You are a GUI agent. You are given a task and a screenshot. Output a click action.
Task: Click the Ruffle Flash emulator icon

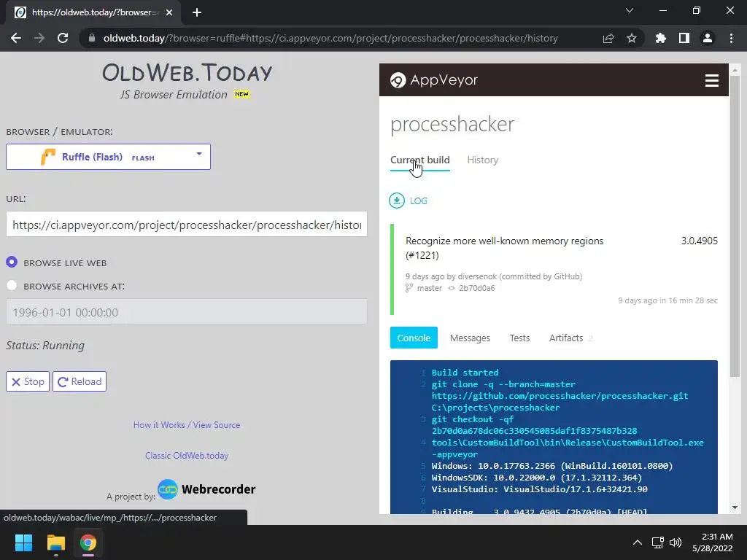tap(48, 157)
